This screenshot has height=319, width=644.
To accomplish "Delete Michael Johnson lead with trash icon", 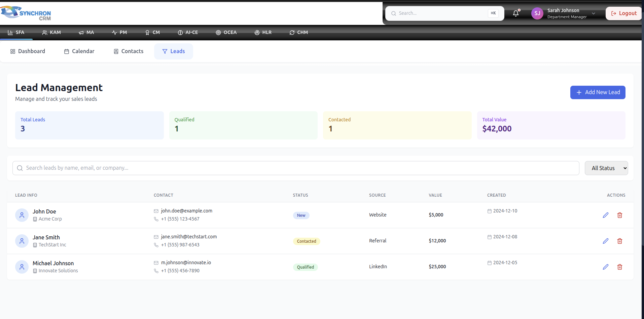I will pyautogui.click(x=619, y=267).
